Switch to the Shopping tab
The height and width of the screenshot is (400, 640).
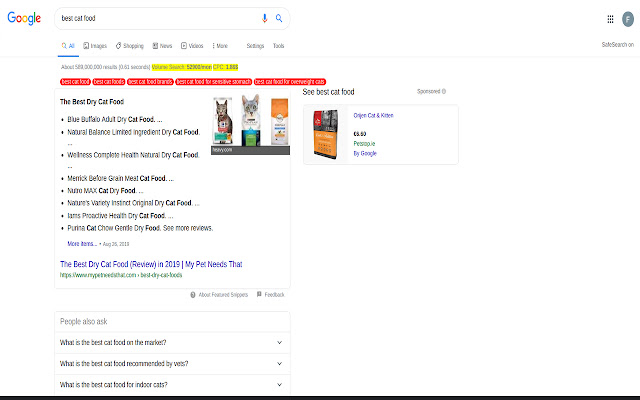click(130, 46)
